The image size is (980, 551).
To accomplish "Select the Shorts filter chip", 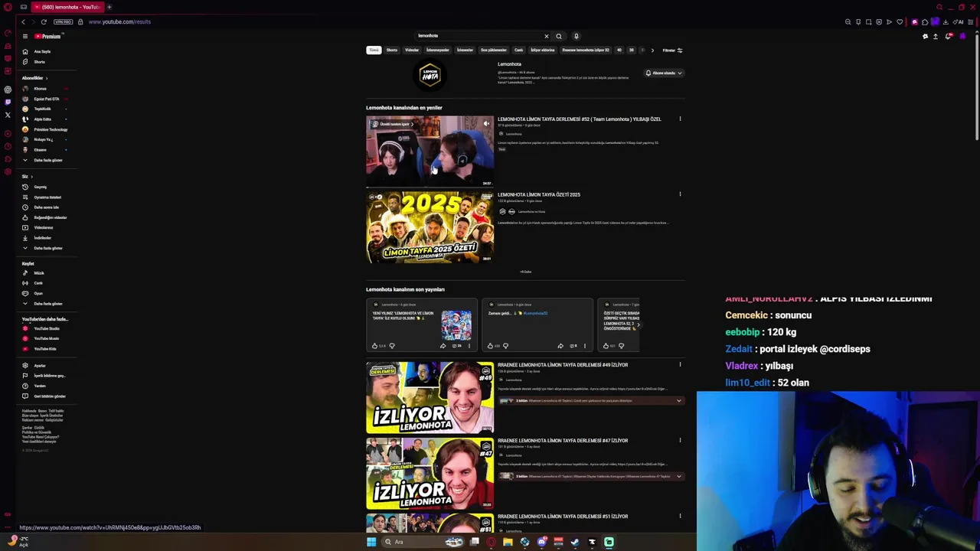I will point(392,51).
